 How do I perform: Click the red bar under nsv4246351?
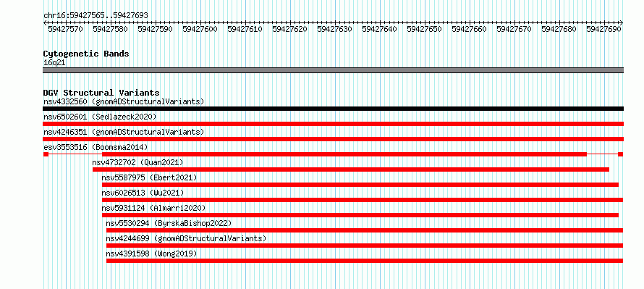[x=333, y=139]
